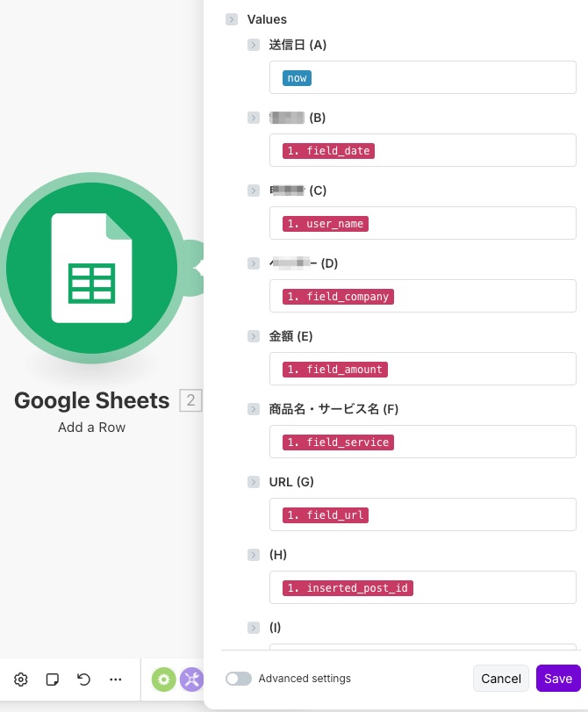Expand the 金額 (E) field chevron
Screen dimensions: 588x712
click(x=254, y=336)
